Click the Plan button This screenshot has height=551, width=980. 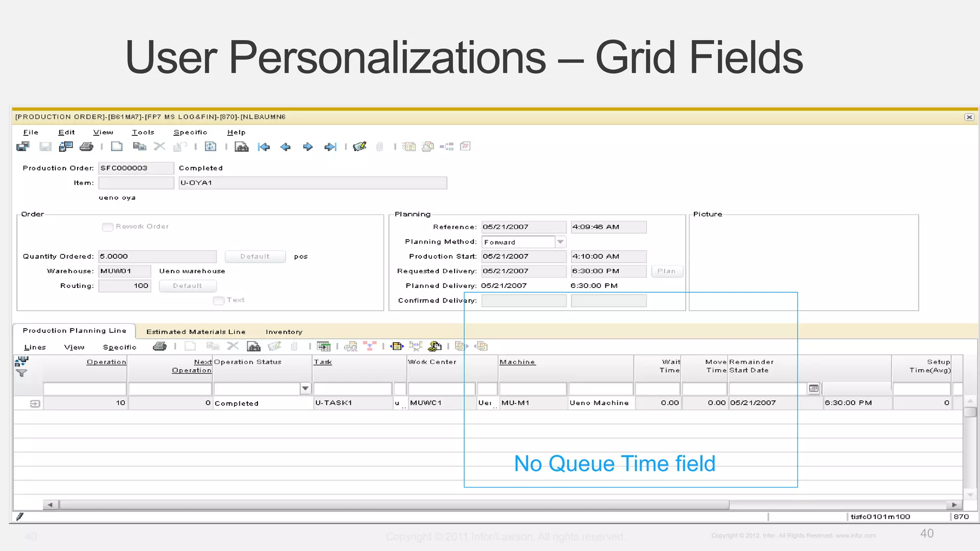667,271
